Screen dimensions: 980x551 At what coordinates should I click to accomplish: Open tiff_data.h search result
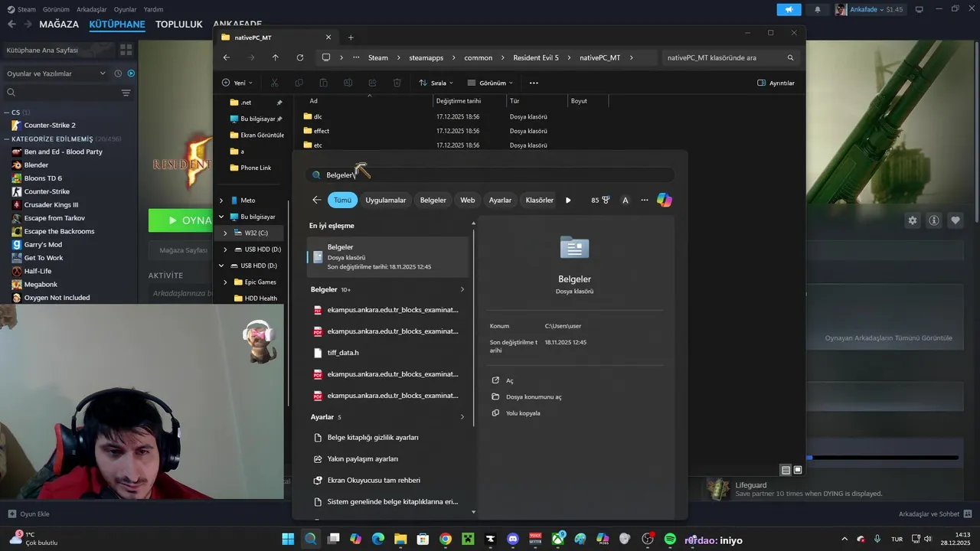(387, 353)
